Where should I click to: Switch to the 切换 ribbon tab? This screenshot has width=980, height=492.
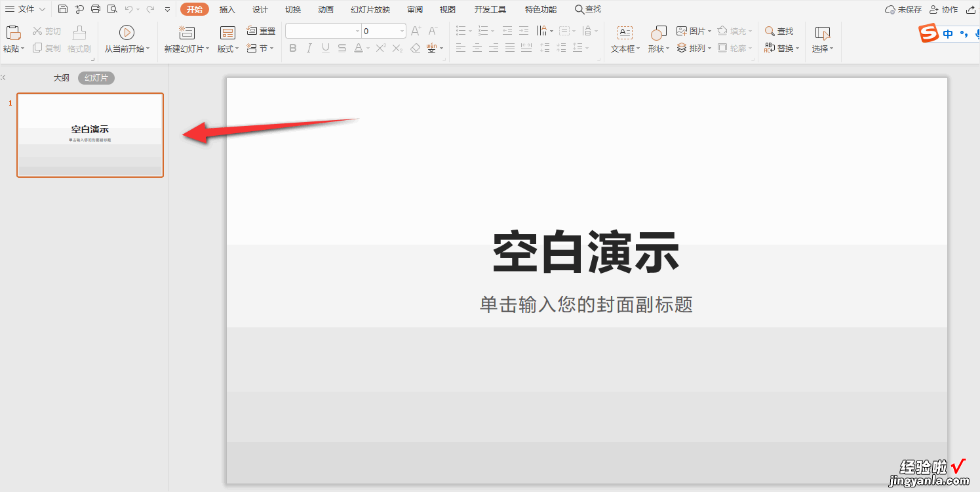(x=293, y=9)
